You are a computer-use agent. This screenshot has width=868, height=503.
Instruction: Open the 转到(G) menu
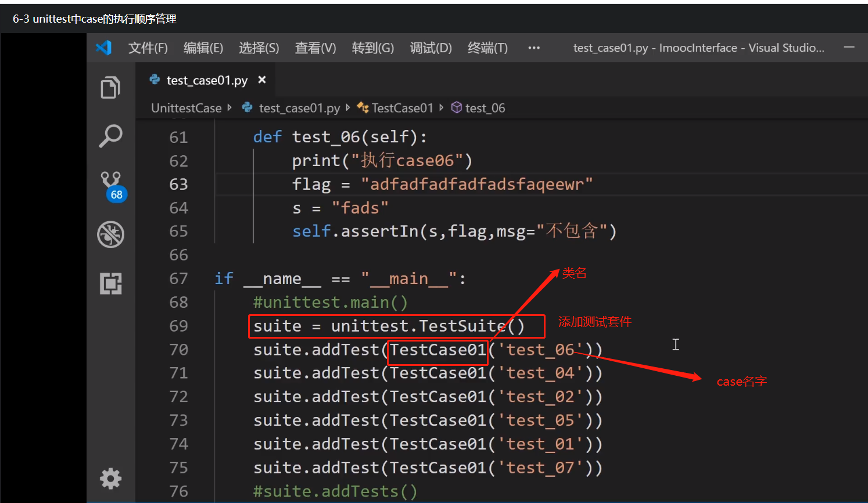click(x=373, y=48)
